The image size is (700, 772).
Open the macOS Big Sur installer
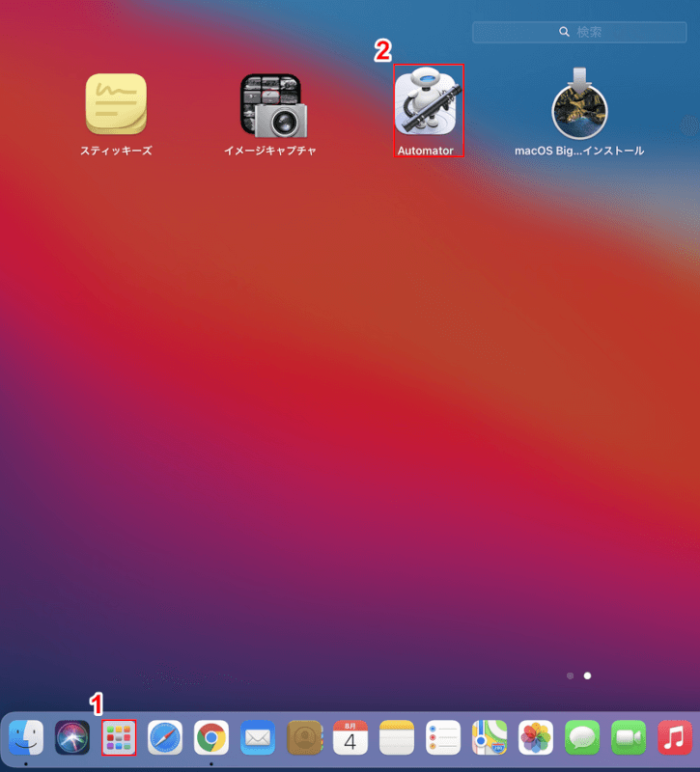tap(580, 103)
